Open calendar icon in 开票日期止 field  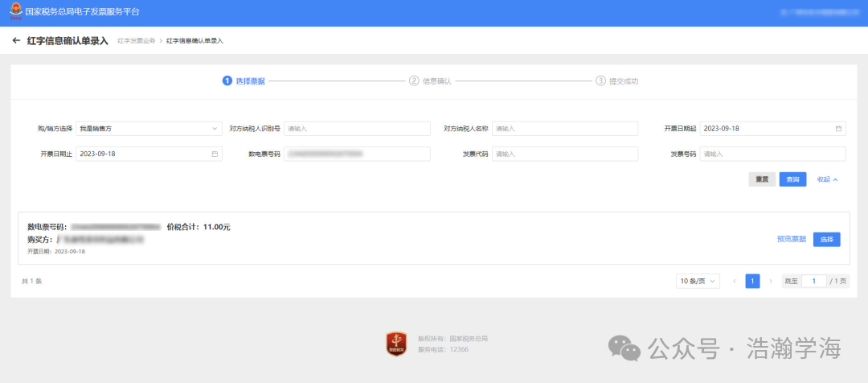pyautogui.click(x=215, y=154)
